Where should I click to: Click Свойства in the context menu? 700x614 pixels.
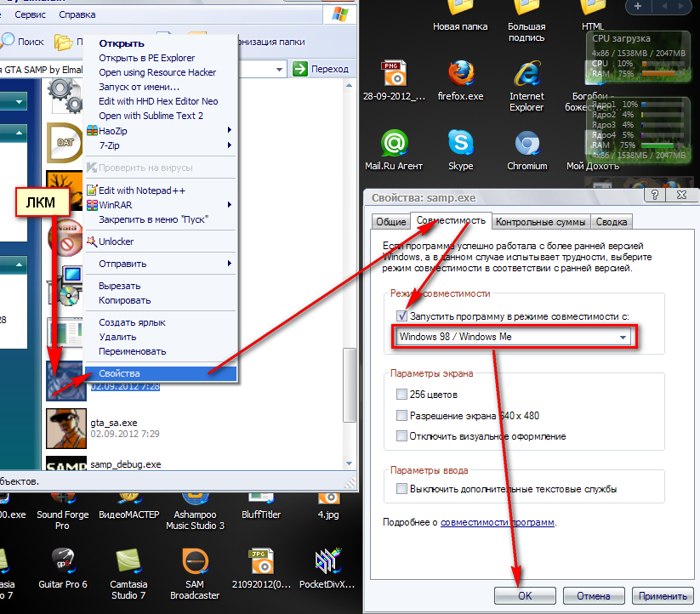click(161, 373)
